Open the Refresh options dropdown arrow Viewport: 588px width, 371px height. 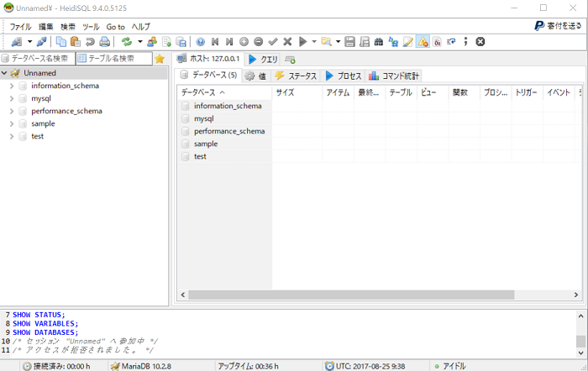140,42
